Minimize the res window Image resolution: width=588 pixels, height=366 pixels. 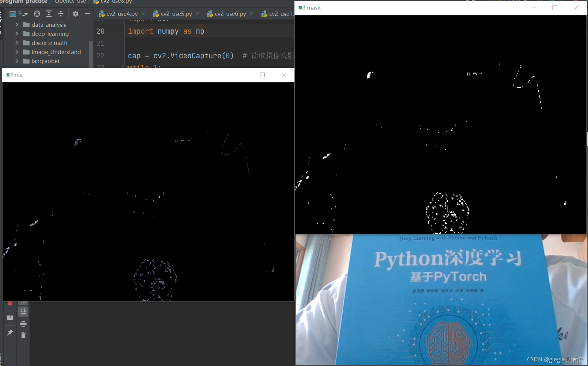(242, 75)
